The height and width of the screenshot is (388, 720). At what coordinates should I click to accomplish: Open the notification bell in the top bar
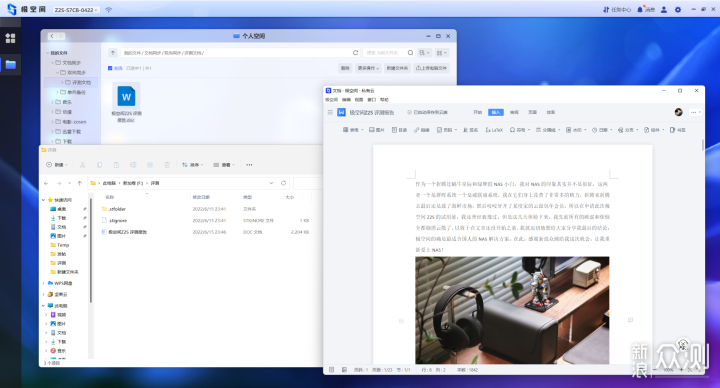640,10
